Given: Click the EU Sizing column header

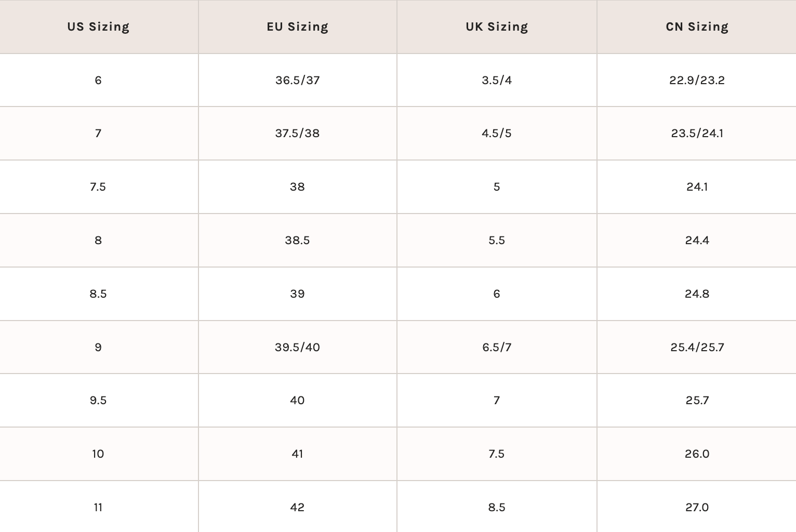Looking at the screenshot, I should coord(297,27).
